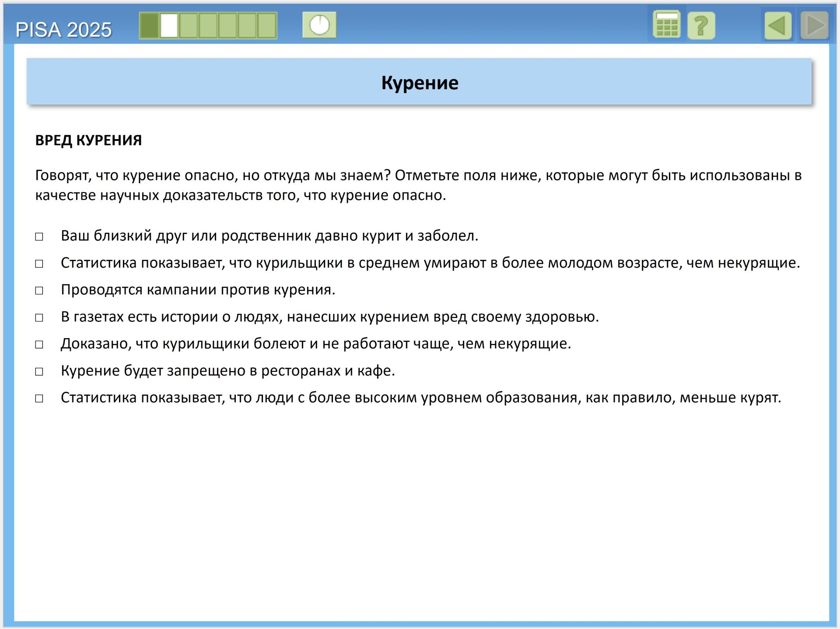The height and width of the screenshot is (629, 840).
Task: Check the anti-smoking campaigns option
Action: 39,290
